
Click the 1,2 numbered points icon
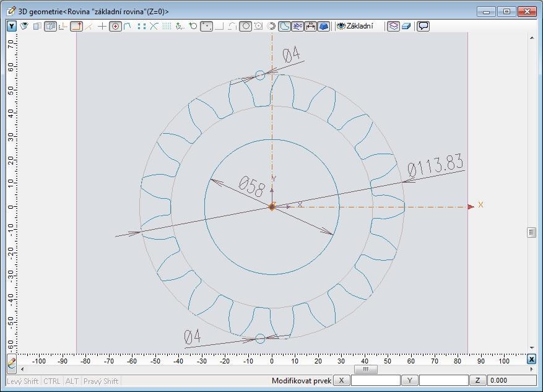point(180,26)
